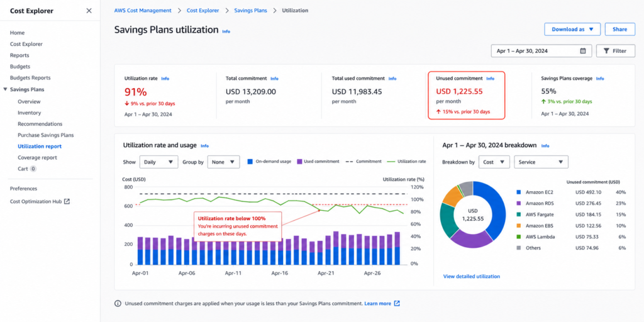
Task: Click Utilization rate green line legend
Action: (x=390, y=162)
